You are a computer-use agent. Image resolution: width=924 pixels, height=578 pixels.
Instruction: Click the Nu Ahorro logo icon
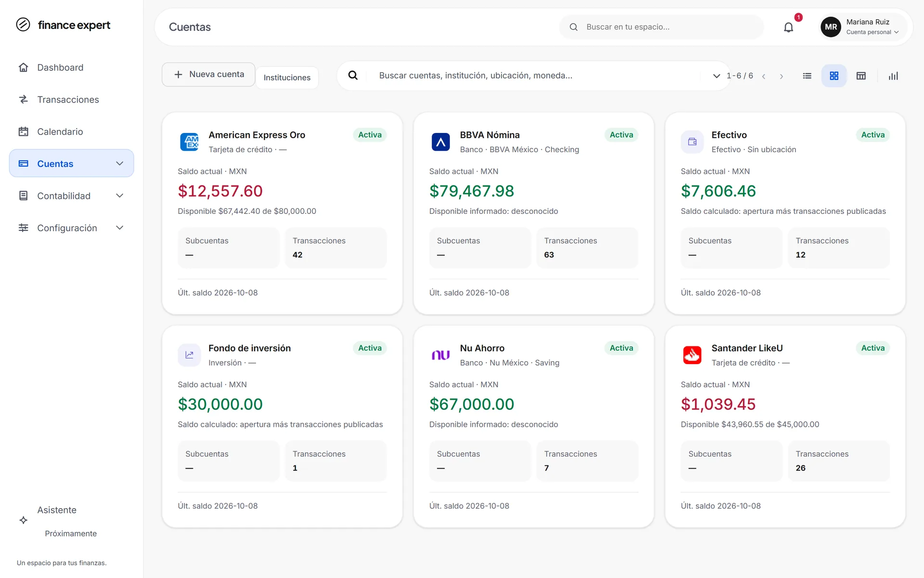[441, 355]
